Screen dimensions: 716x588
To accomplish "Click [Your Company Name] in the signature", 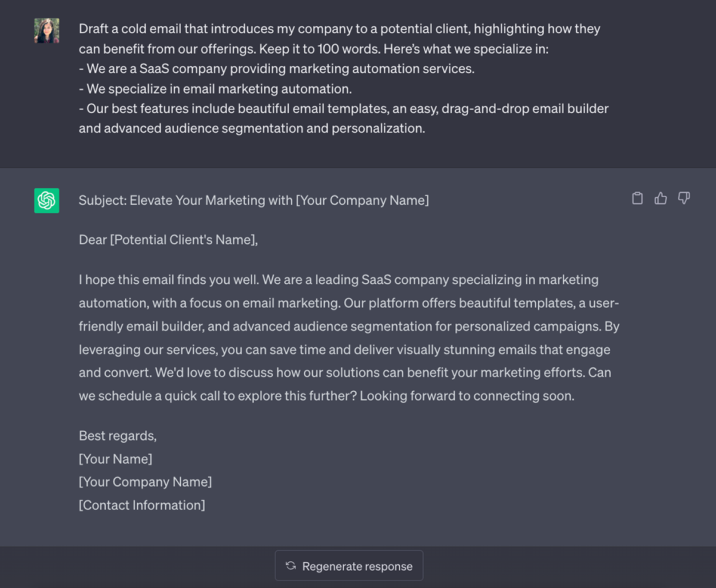I will click(145, 482).
